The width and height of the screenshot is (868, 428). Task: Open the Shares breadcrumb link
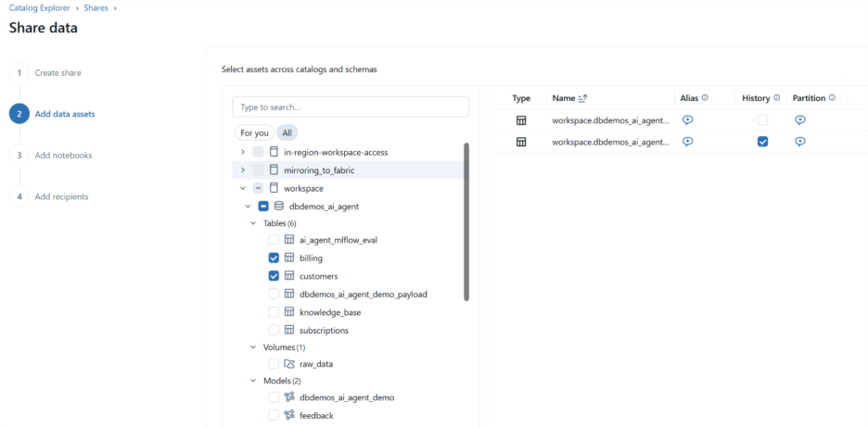(96, 8)
